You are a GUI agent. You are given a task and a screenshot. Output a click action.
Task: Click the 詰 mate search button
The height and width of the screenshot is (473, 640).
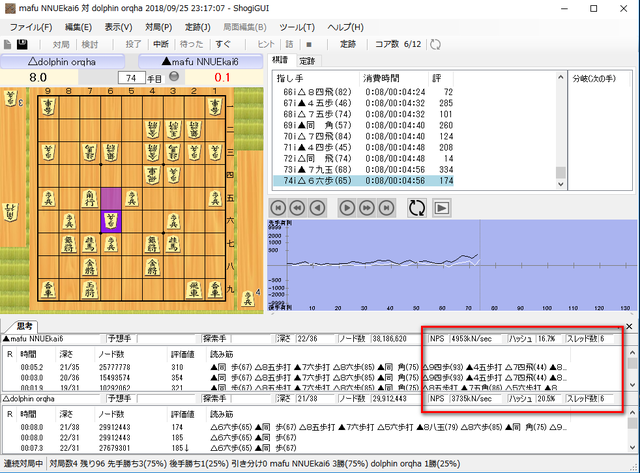coord(289,44)
